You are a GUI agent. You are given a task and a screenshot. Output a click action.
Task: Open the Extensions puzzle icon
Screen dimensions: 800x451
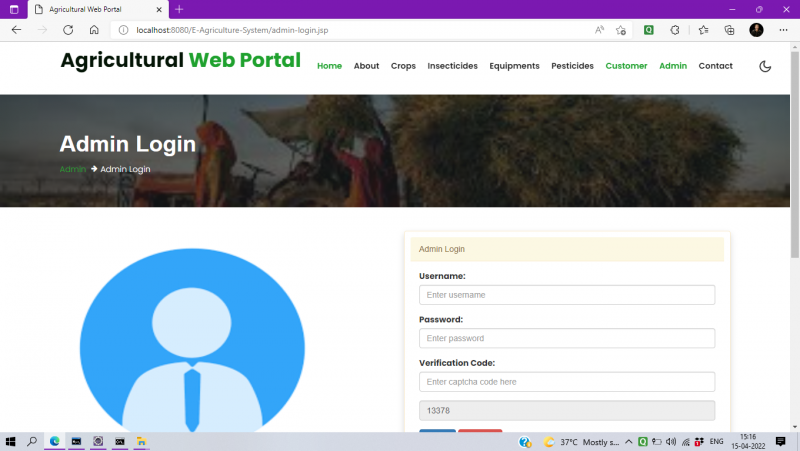(x=675, y=30)
